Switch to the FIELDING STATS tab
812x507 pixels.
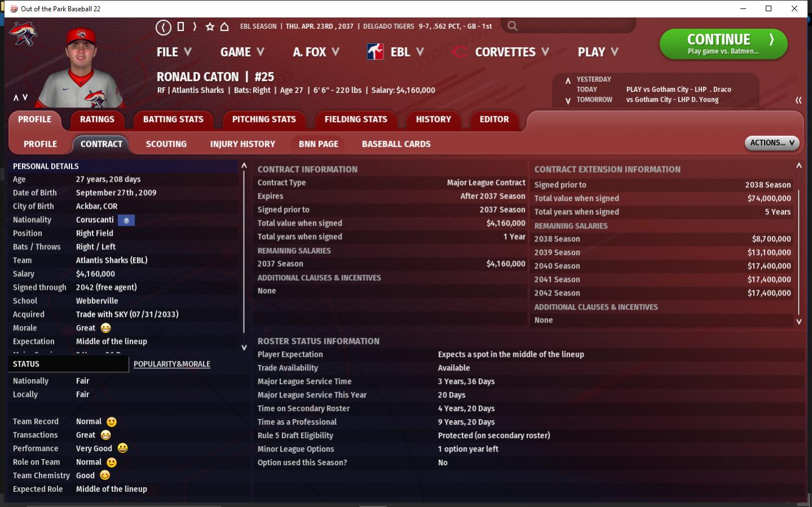click(x=356, y=120)
